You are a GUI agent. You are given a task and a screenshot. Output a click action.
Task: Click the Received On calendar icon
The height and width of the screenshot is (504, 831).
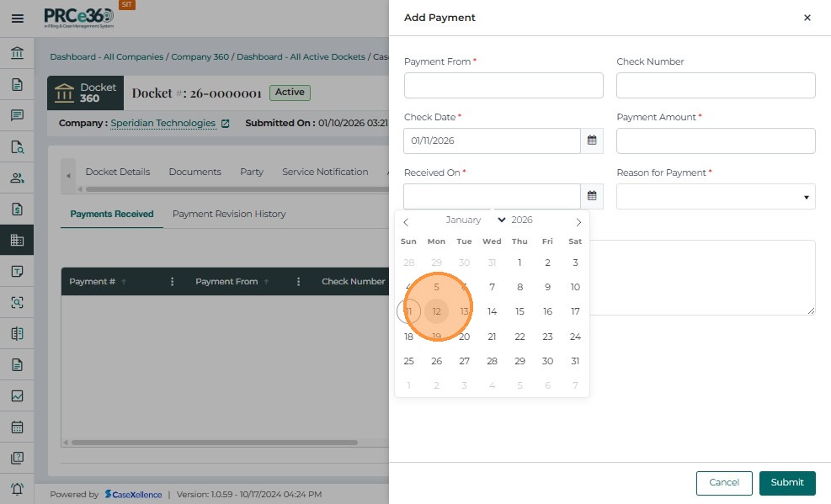(x=592, y=196)
